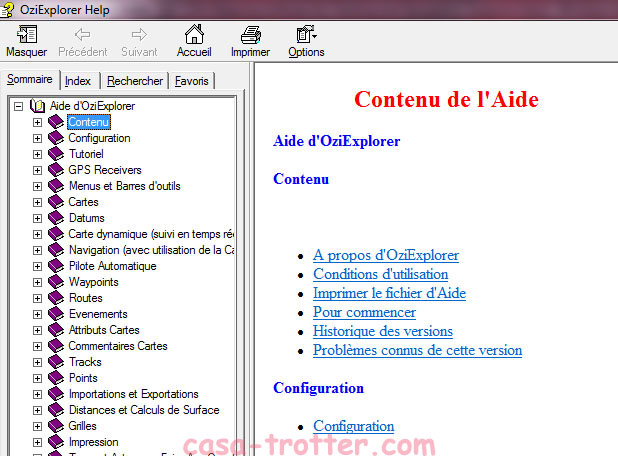This screenshot has width=618, height=456.
Task: Click the book icon beside Grilles
Action: (56, 426)
